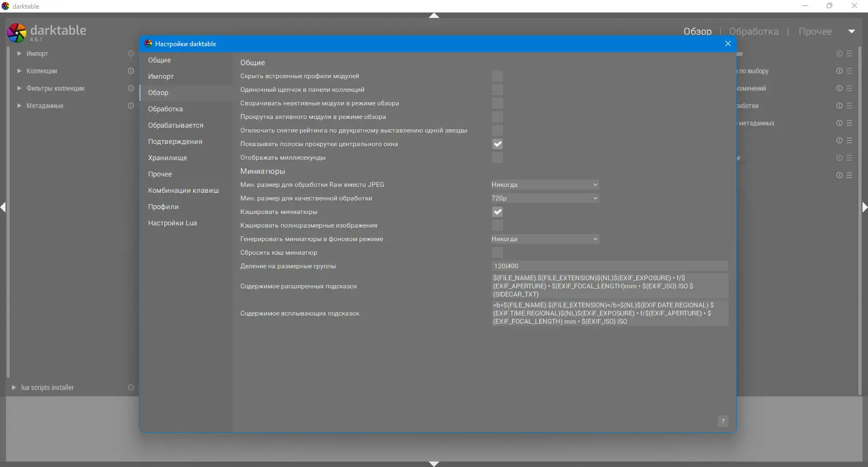Screen dimensions: 868x467
Task: Click reset icon in 'работки' row
Action: (839, 106)
